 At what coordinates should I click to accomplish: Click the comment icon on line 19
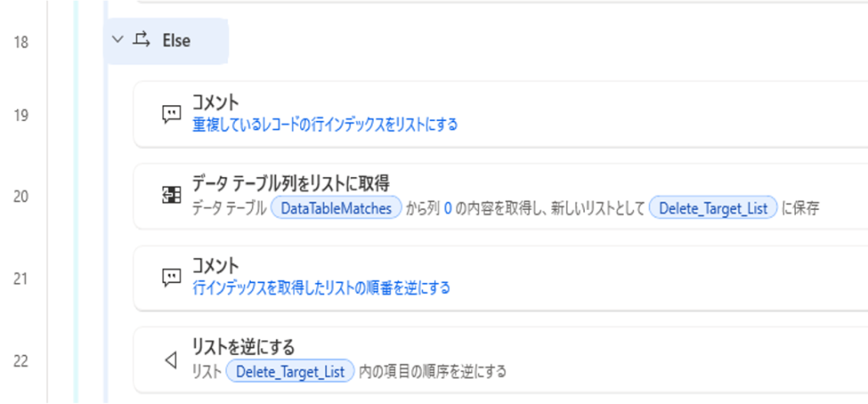tap(171, 114)
